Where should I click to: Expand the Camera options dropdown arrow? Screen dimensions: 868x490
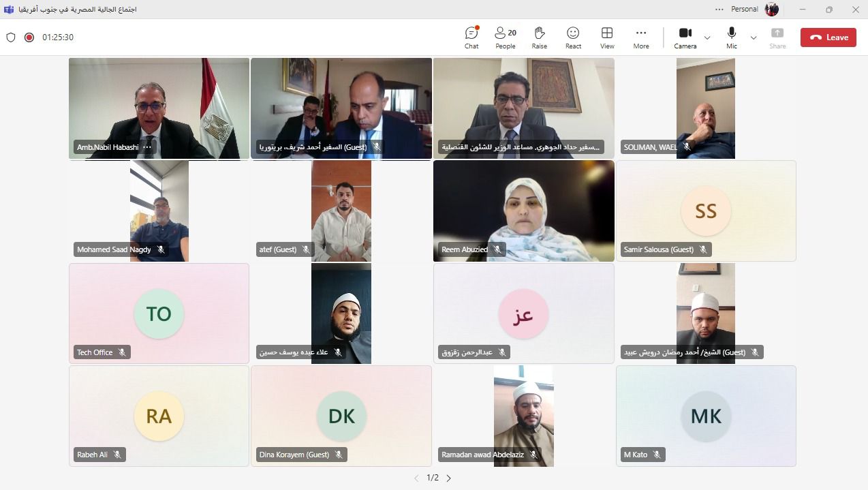(x=707, y=37)
